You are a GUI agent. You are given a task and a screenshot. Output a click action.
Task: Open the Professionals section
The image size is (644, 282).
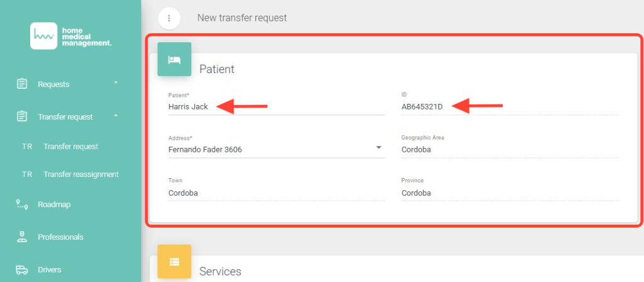(x=60, y=237)
